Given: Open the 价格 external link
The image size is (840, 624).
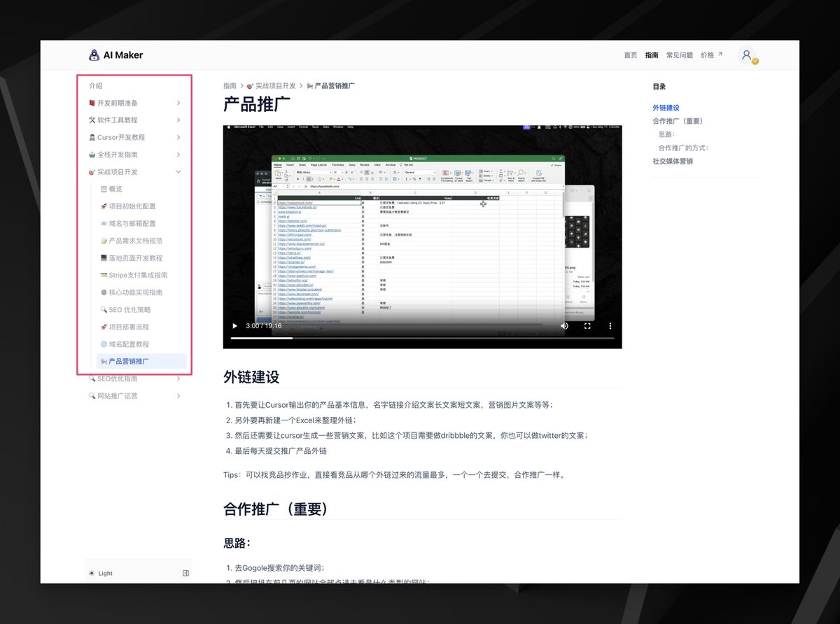Looking at the screenshot, I should click(711, 55).
